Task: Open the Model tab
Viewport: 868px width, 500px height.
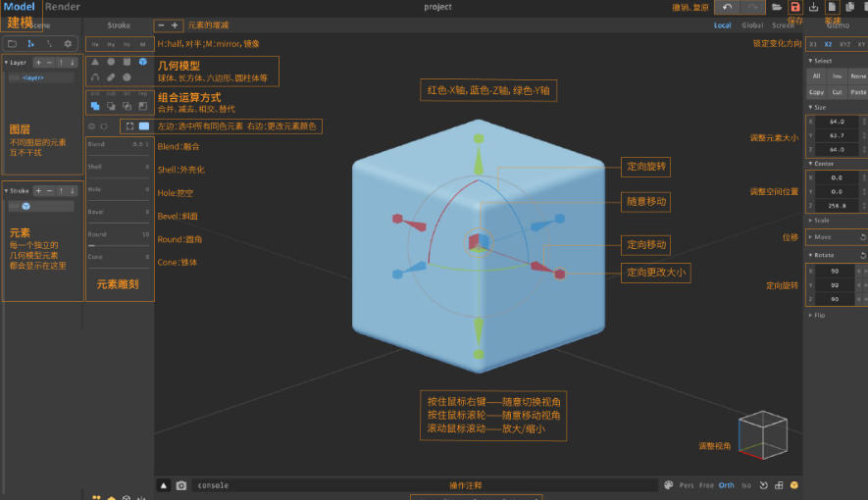Action: click(x=19, y=7)
